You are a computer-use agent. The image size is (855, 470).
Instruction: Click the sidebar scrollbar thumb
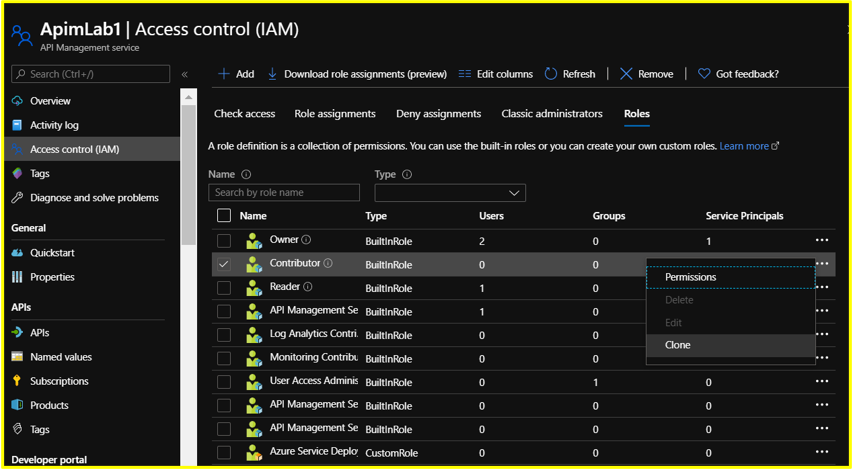click(189, 174)
